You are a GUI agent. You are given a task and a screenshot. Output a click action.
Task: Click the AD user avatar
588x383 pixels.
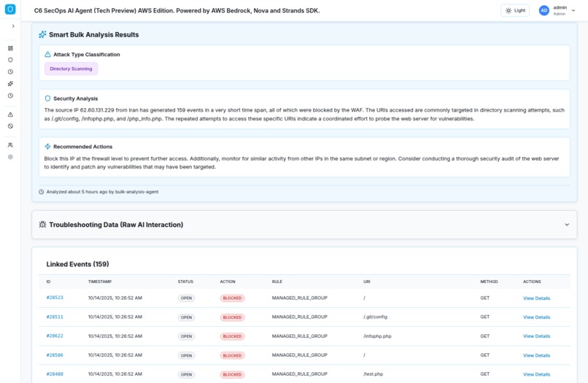click(543, 10)
